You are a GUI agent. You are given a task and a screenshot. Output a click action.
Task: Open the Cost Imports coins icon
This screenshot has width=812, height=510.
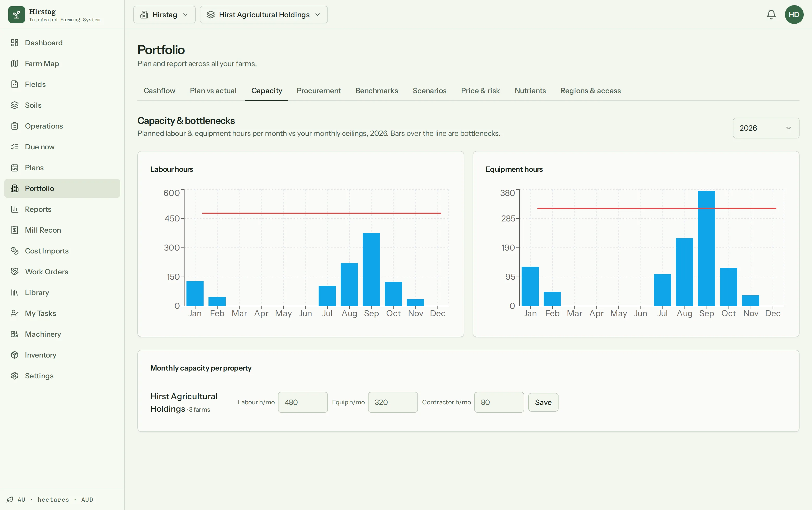pos(15,251)
